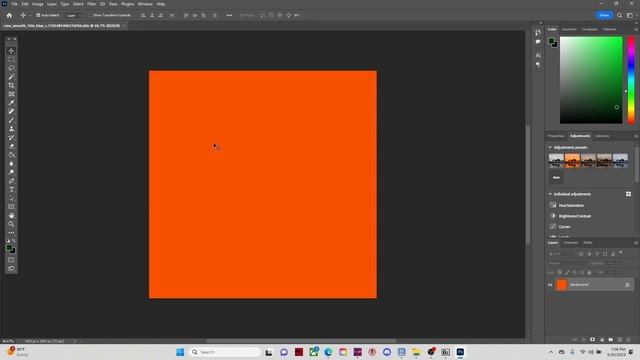
Task: Click the vertical hue spectrum slider
Action: click(631, 80)
